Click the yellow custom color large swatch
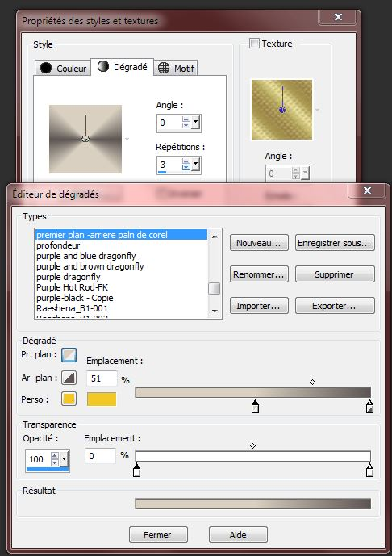Screen dimensions: 392x556 point(102,399)
